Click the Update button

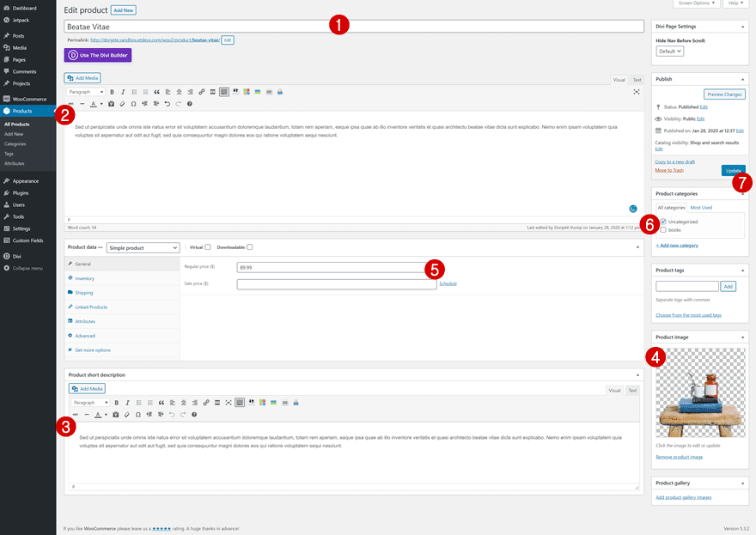733,171
